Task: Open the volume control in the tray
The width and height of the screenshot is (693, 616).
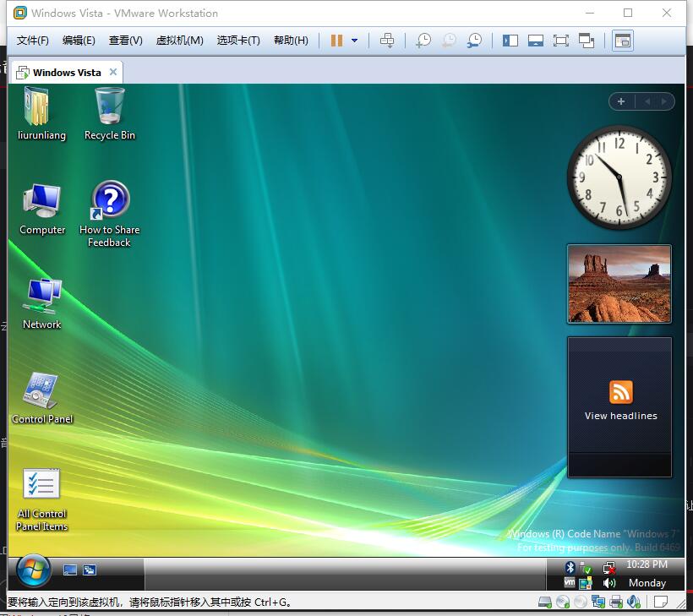Action: (x=609, y=583)
